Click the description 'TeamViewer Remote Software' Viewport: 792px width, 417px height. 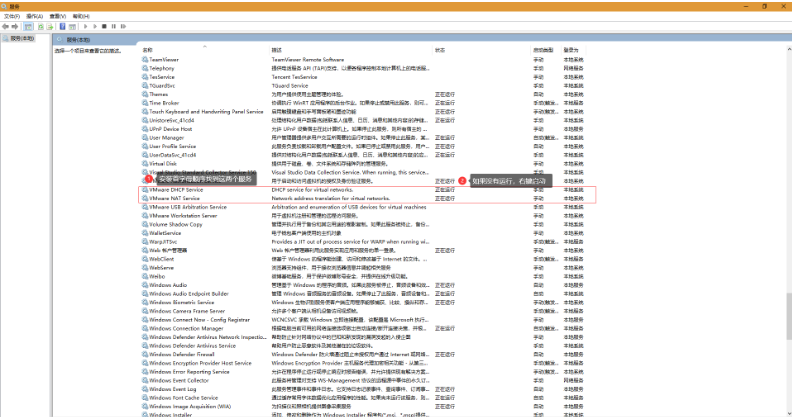tap(308, 60)
